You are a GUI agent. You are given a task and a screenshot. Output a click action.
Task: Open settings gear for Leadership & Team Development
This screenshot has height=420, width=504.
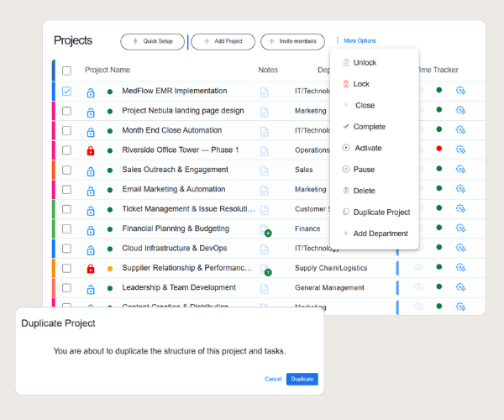pyautogui.click(x=460, y=287)
